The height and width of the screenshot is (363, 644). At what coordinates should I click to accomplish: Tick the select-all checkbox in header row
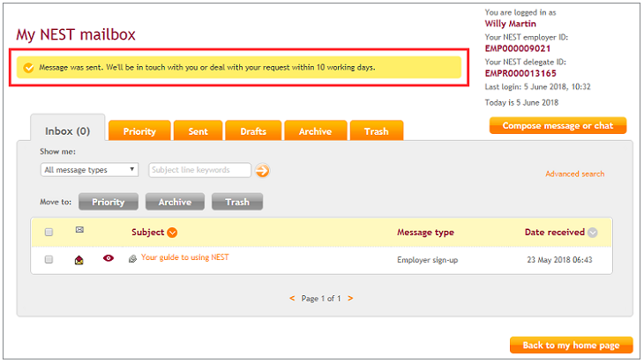(49, 232)
